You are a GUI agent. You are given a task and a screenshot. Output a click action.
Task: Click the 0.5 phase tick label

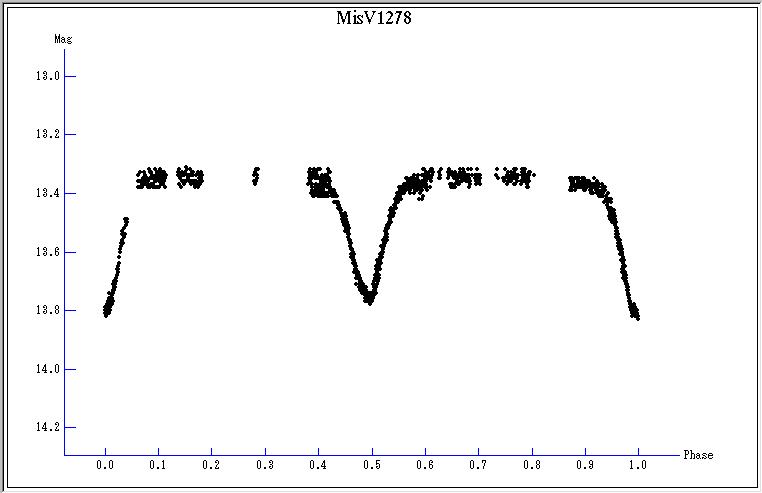(x=372, y=465)
